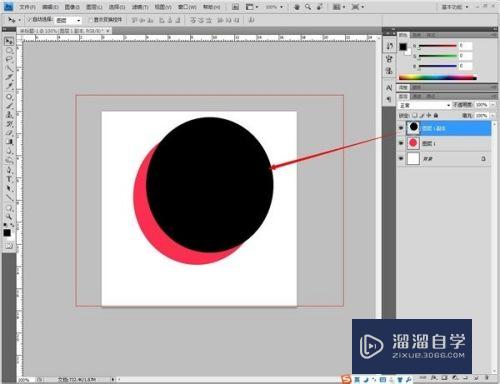Toggle lock all icon

[x=436, y=115]
